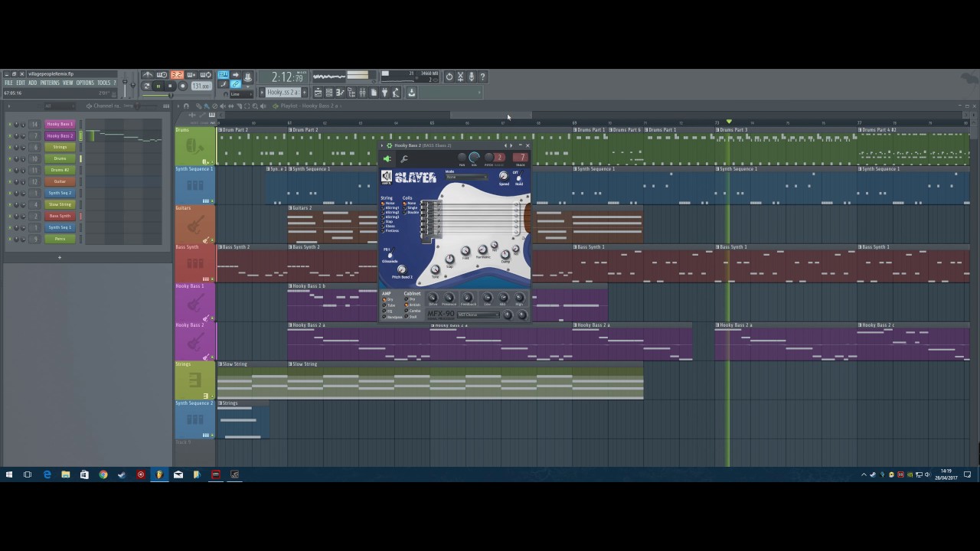Click the wrench icon in Hooky Bass 2 plugin
Viewport: 980px width, 551px height.
pos(404,159)
